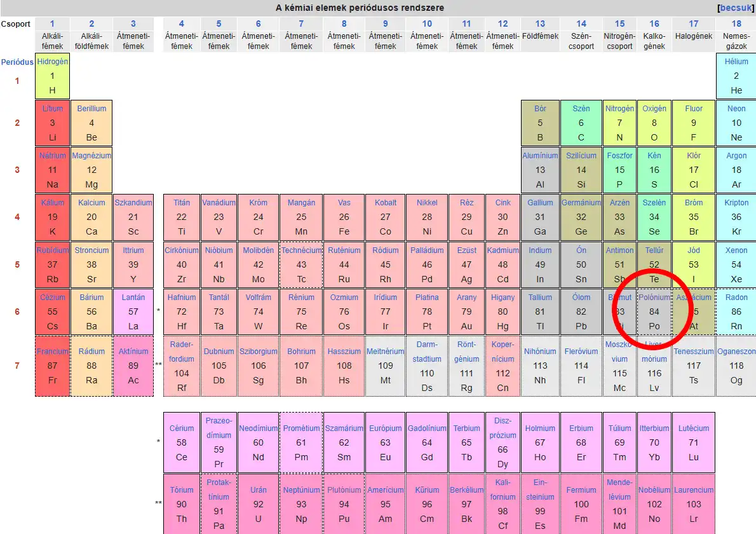Click group number 1 header link

click(x=52, y=24)
